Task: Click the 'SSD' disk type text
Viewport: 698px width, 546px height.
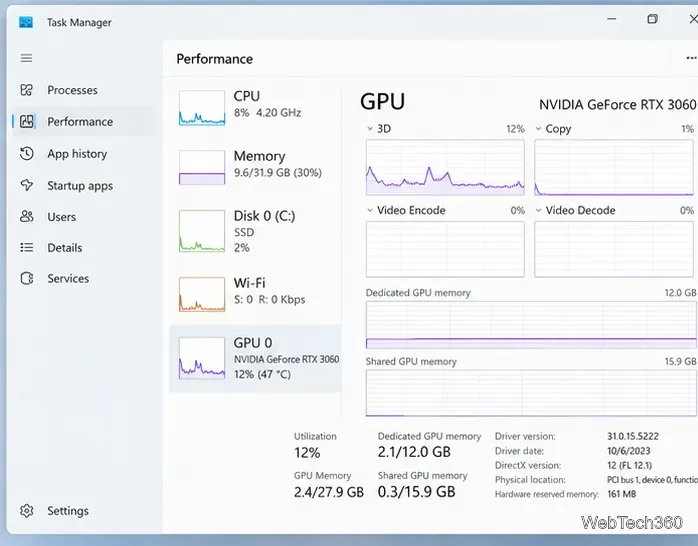Action: pos(244,232)
